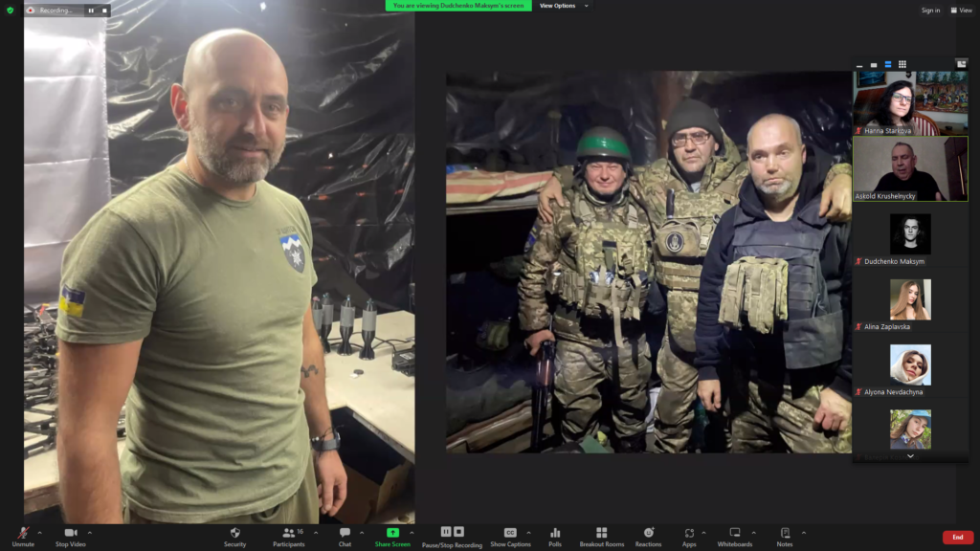The height and width of the screenshot is (551, 980).
Task: Click the encryption shield icon at top left
Action: tap(10, 10)
